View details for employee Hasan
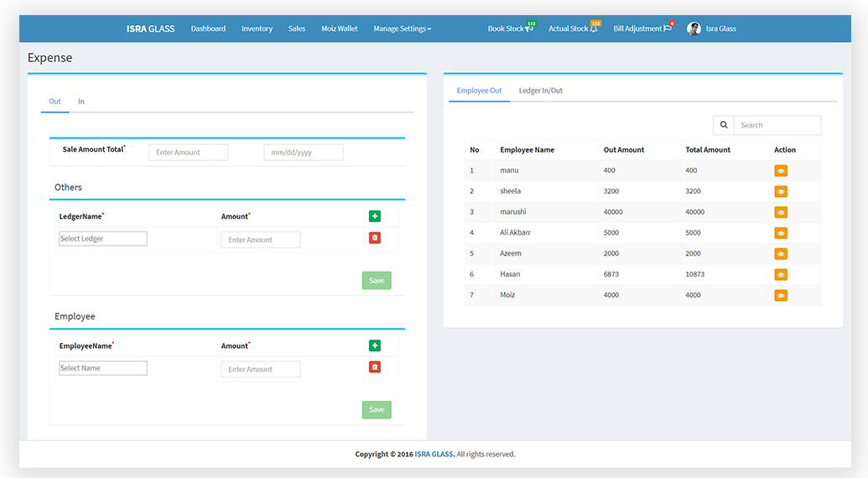Screen dimensions: 868x478 tap(781, 275)
